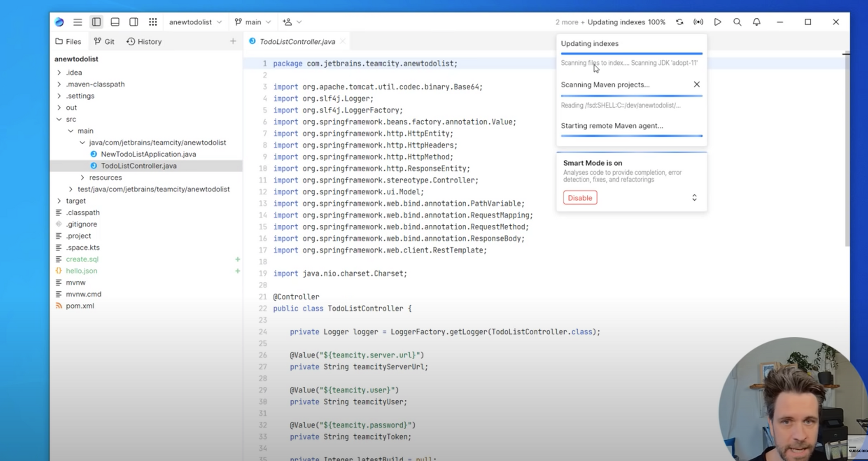Image resolution: width=868 pixels, height=461 pixels.
Task: Switch to the Git tab
Action: pos(104,42)
